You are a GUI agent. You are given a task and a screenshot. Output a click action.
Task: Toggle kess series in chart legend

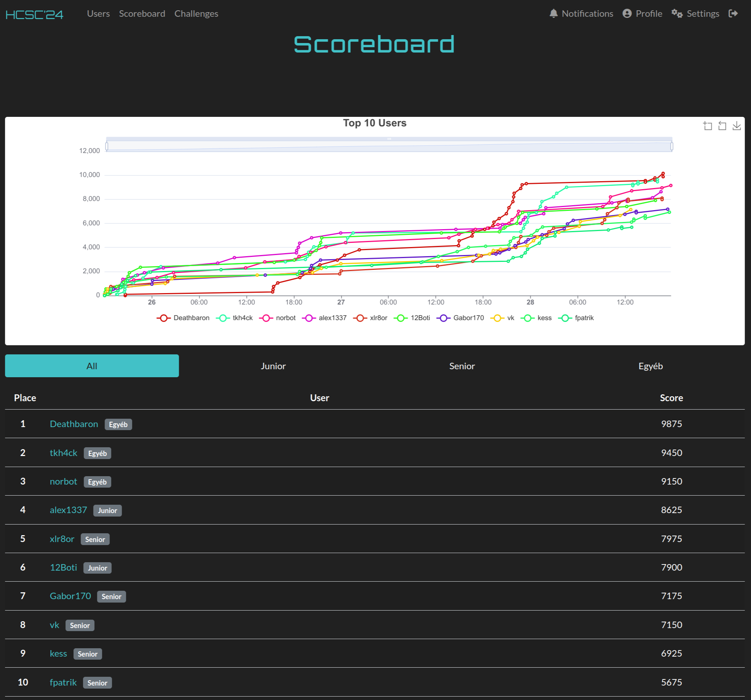[536, 318]
